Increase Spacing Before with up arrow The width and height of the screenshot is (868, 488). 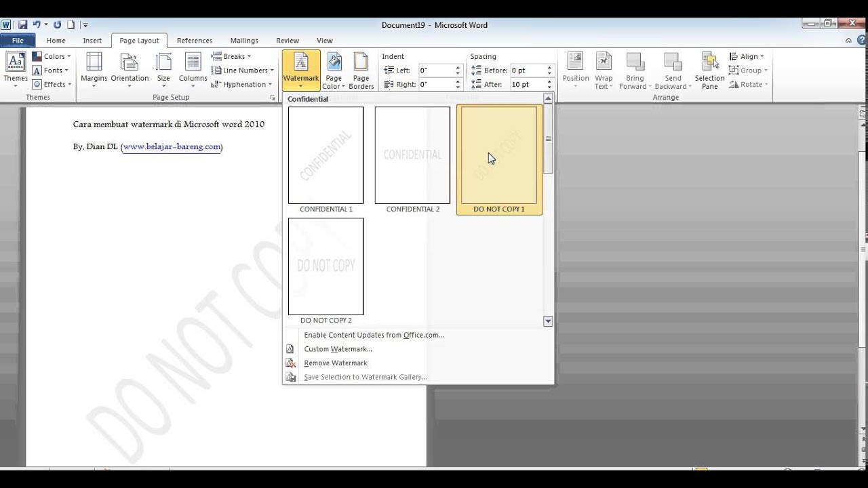coord(550,68)
